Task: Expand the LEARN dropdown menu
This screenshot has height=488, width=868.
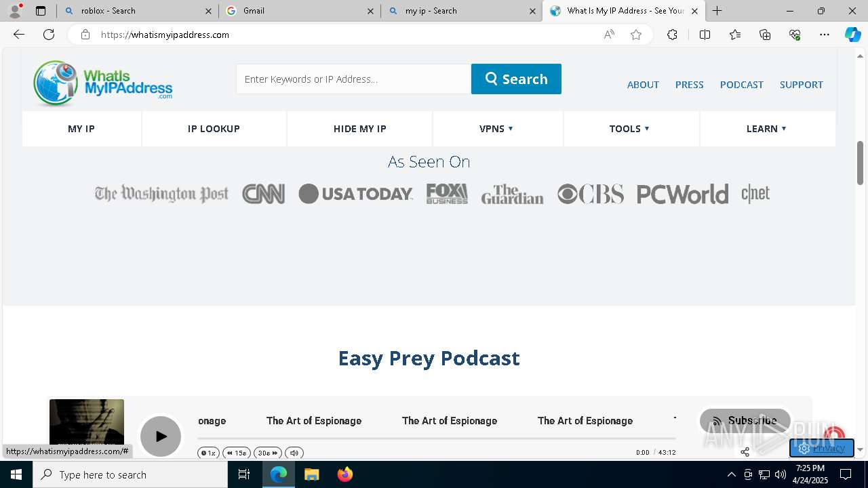Action: [x=766, y=129]
